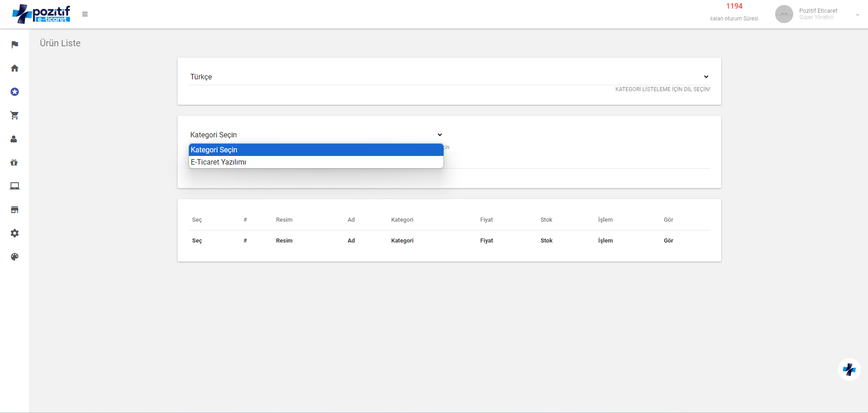This screenshot has height=413, width=868.
Task: Expand the Pozitif Eticaret account menu arrow
Action: point(857,15)
